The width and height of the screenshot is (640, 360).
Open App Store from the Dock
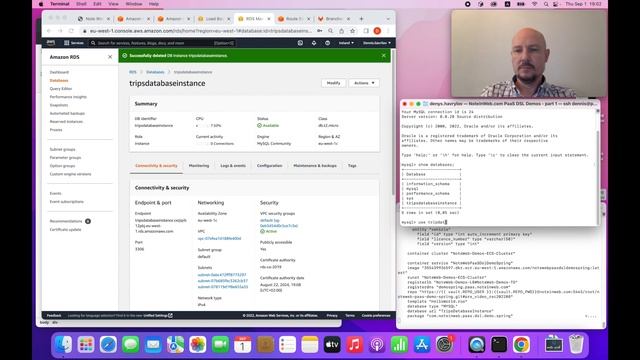(x=422, y=344)
